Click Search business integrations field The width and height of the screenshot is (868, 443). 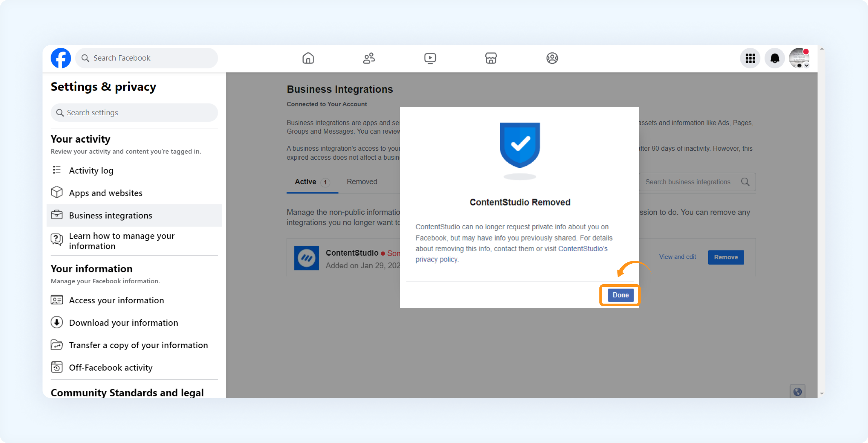698,182
